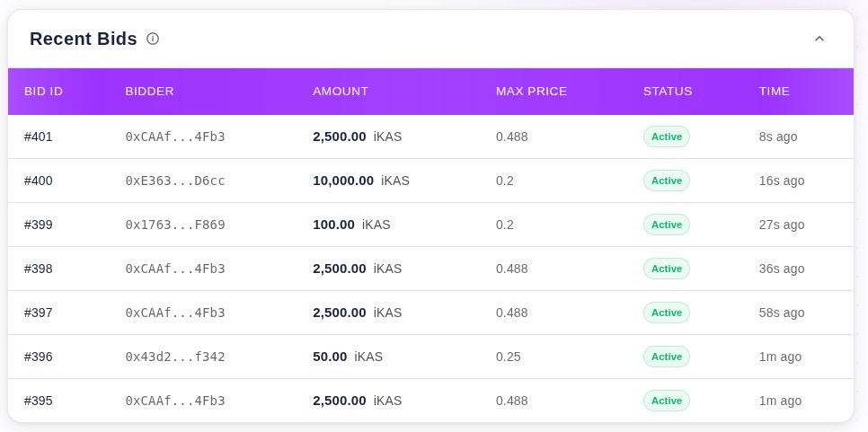This screenshot has width=868, height=432.
Task: Click the BIDDER column header
Action: coord(149,92)
